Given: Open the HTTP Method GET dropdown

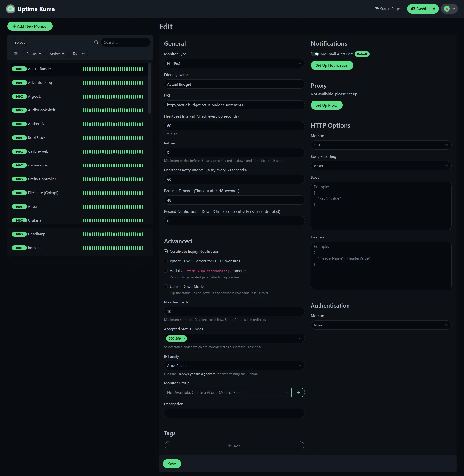Looking at the screenshot, I should (x=381, y=145).
